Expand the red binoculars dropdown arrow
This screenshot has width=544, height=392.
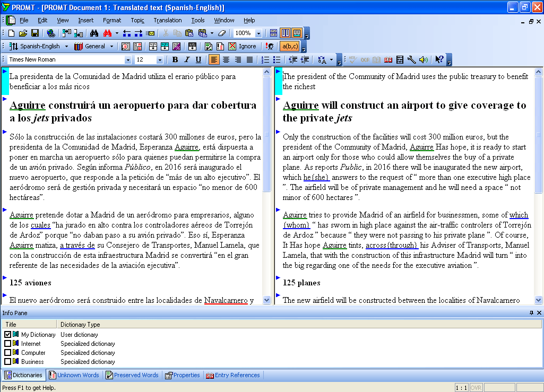[117, 33]
